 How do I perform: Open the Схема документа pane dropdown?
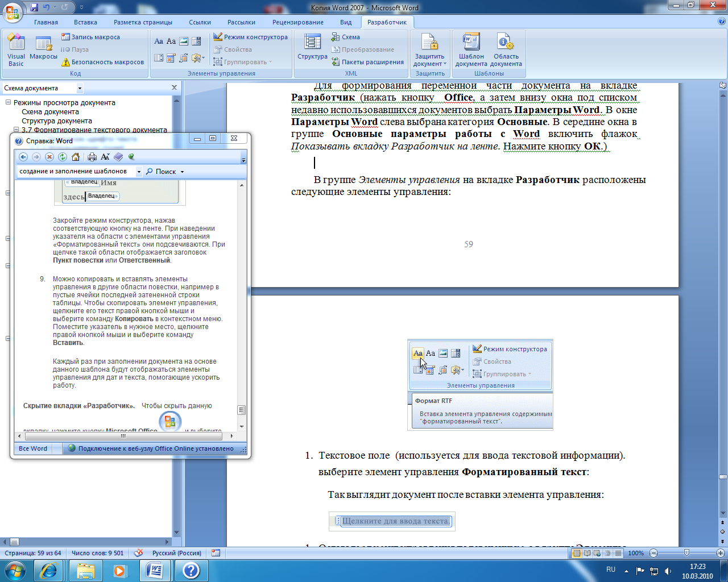(x=80, y=88)
